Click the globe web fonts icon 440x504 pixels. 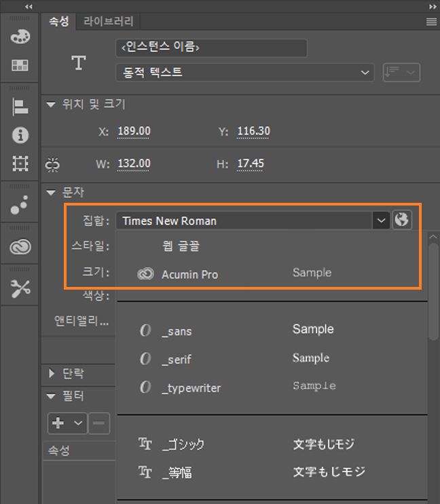point(402,220)
